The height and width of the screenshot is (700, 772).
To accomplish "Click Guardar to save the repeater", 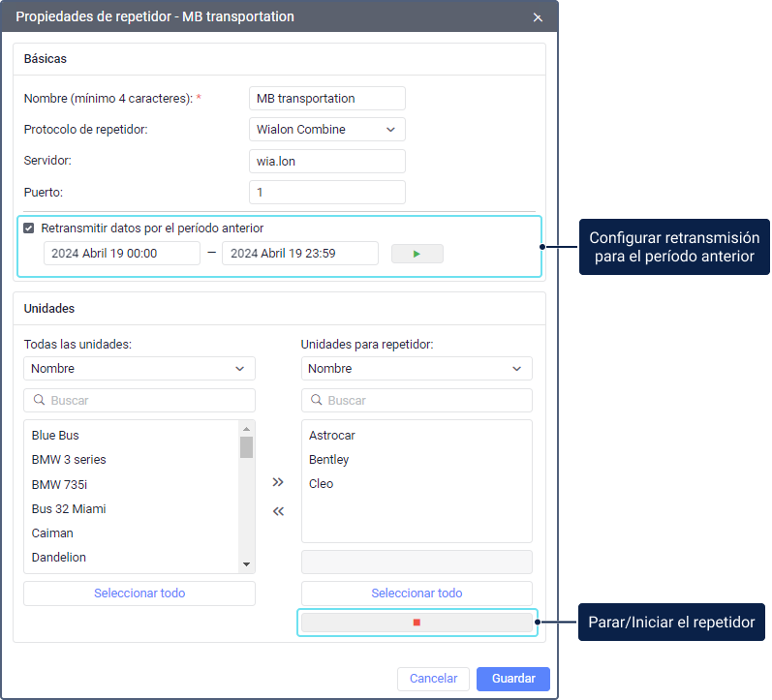I will (512, 679).
